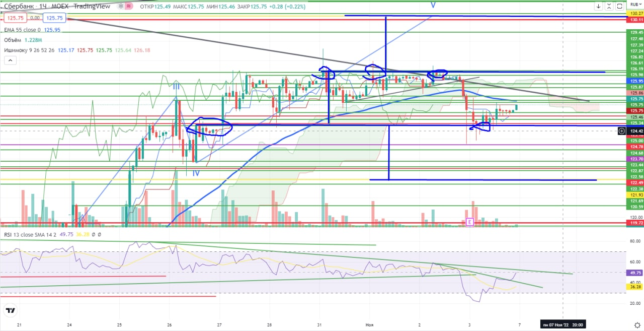Click the collapse pane arrows icon

click(609, 7)
